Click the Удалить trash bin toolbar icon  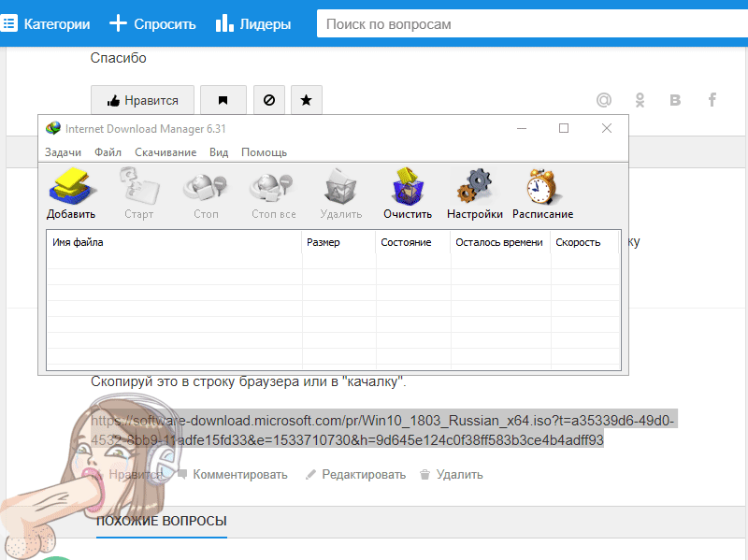(x=340, y=193)
